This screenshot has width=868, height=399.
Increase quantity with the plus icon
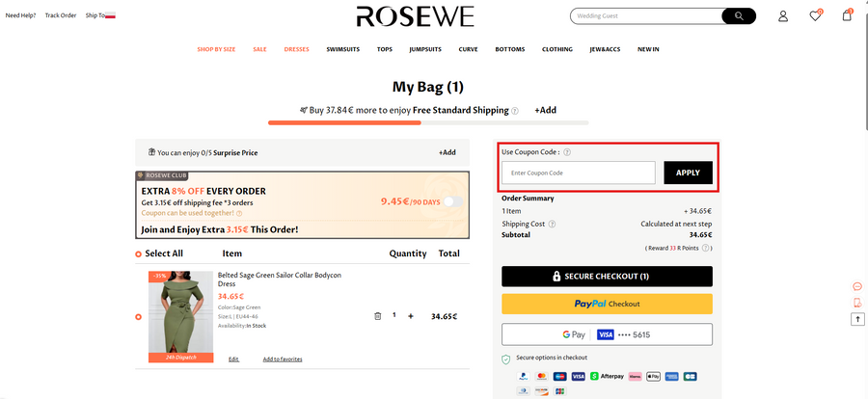coord(410,316)
